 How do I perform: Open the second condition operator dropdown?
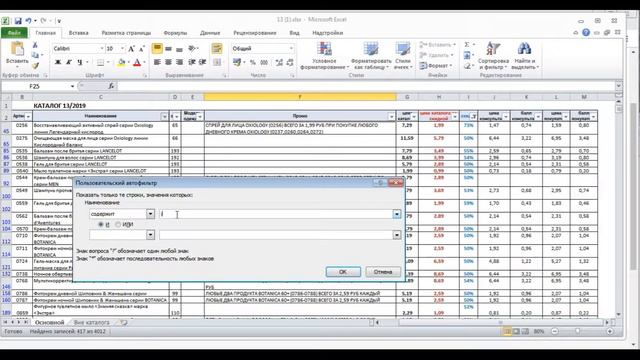150,235
